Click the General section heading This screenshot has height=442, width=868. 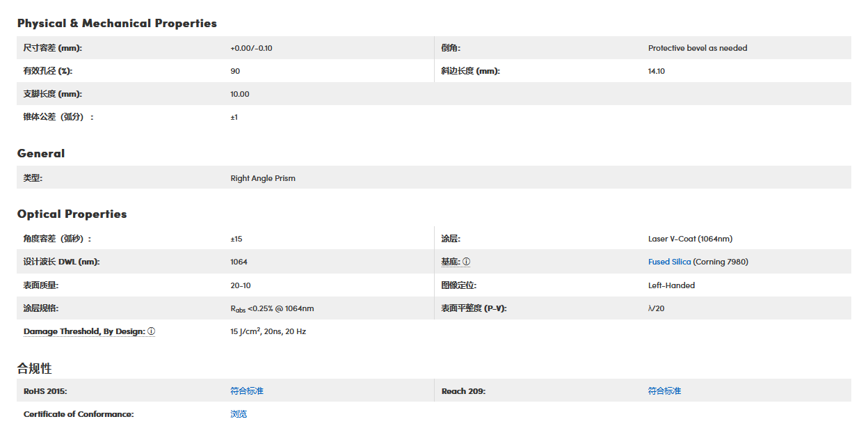click(41, 154)
